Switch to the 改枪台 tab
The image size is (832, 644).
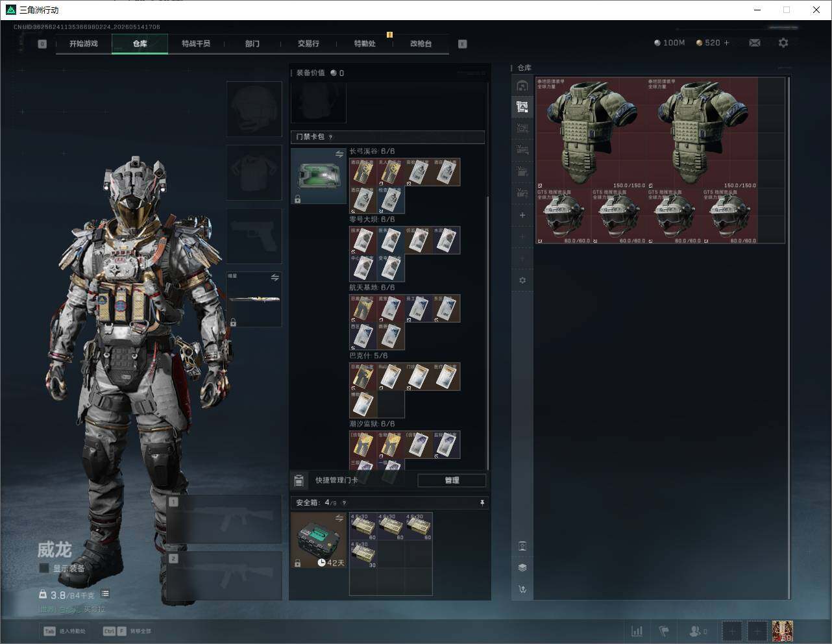point(421,43)
